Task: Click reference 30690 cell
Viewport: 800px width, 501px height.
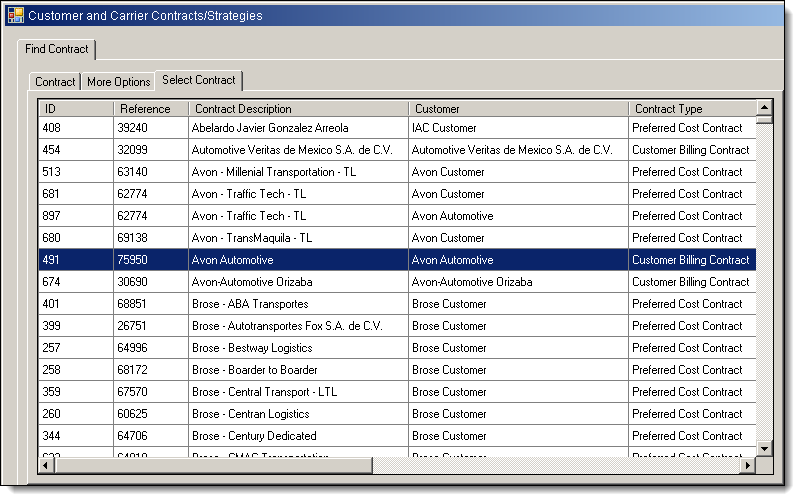Action: click(x=151, y=282)
